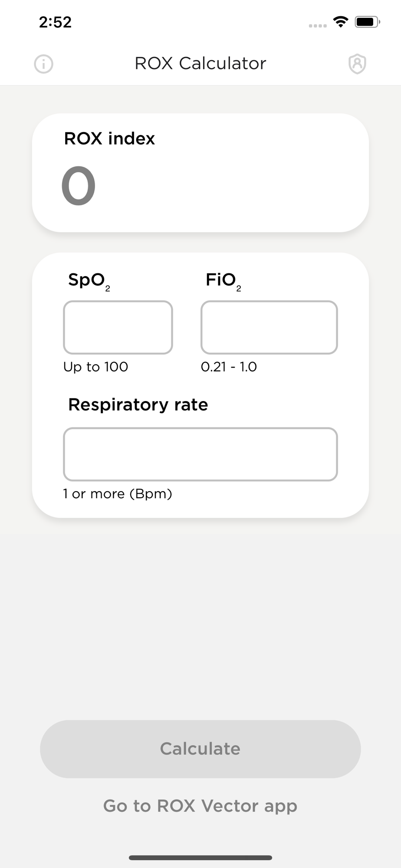This screenshot has width=401, height=868.
Task: Tap the ROX Calculator title
Action: (x=200, y=63)
